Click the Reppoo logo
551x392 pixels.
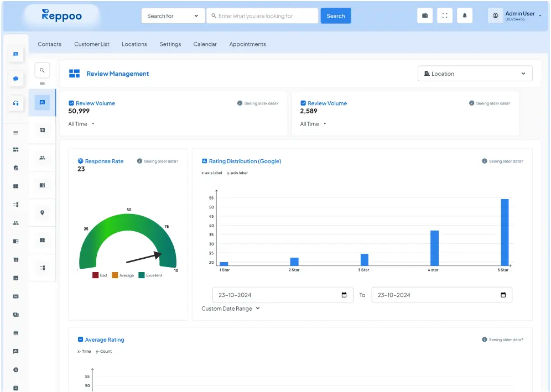(x=62, y=15)
